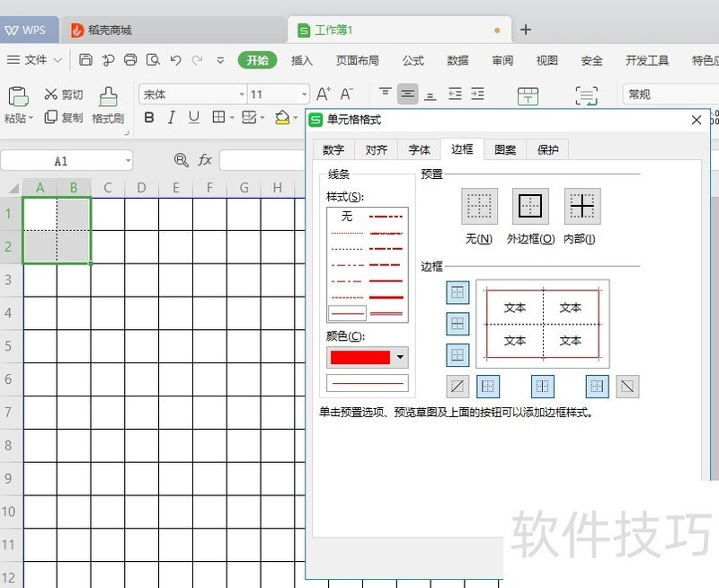The image size is (719, 588).
Task: Switch to the 对齐 tab in dialog
Action: pyautogui.click(x=377, y=150)
